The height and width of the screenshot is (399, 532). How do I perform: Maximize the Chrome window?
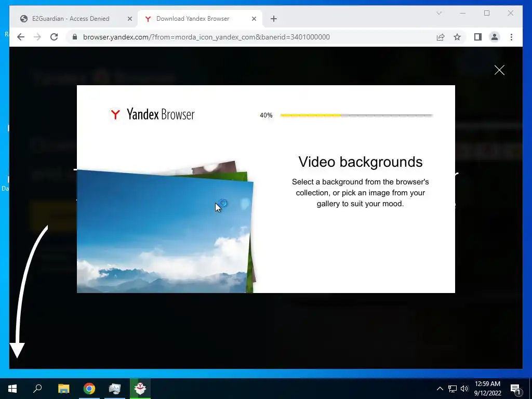(x=486, y=13)
